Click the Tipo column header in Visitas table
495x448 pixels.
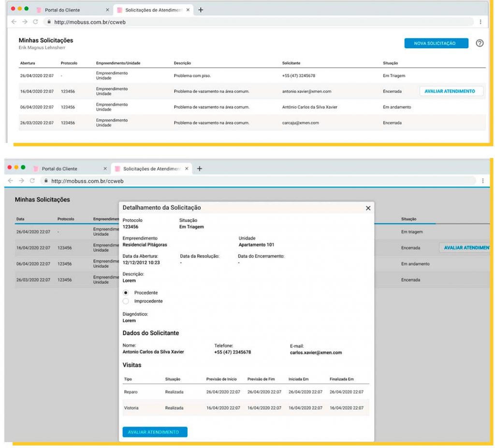point(128,379)
